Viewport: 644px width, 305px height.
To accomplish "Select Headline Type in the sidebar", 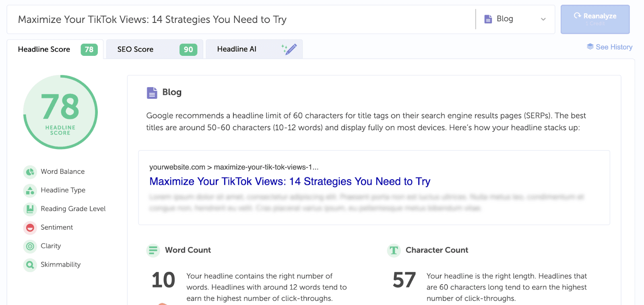I will [x=63, y=190].
